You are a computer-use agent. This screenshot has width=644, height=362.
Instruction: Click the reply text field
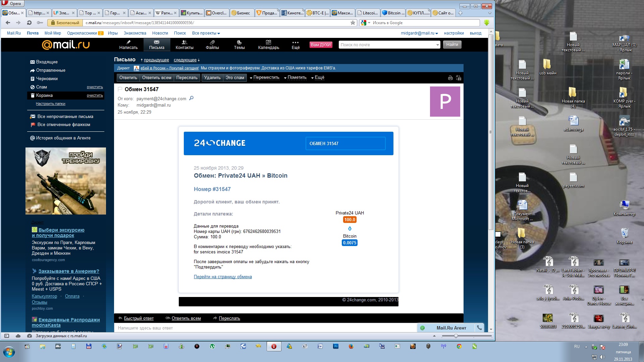click(x=266, y=328)
